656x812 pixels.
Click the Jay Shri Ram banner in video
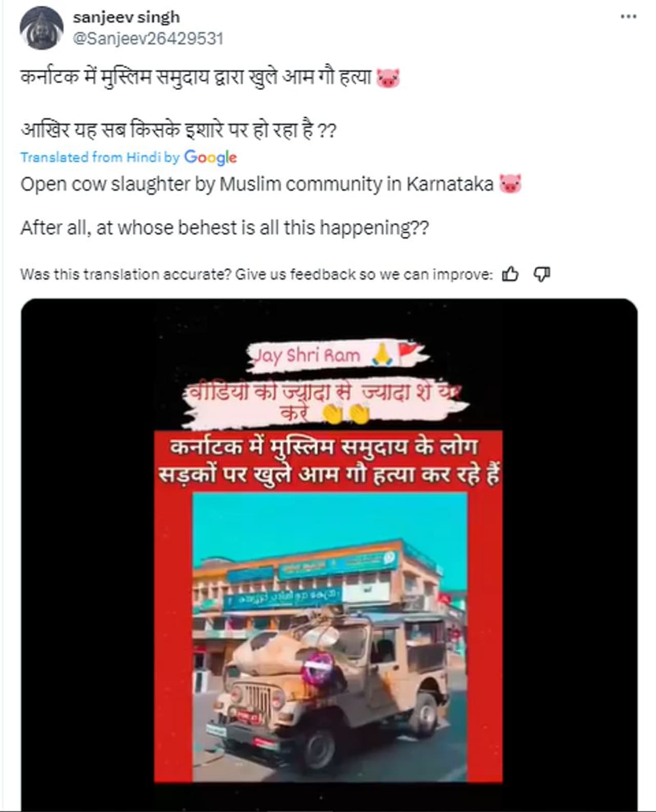(336, 355)
